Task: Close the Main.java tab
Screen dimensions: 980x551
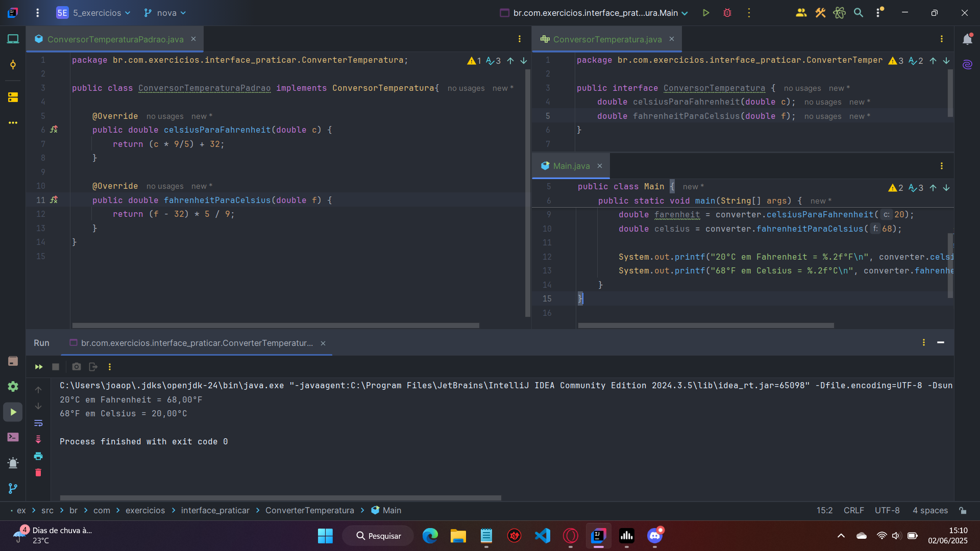Action: tap(600, 166)
